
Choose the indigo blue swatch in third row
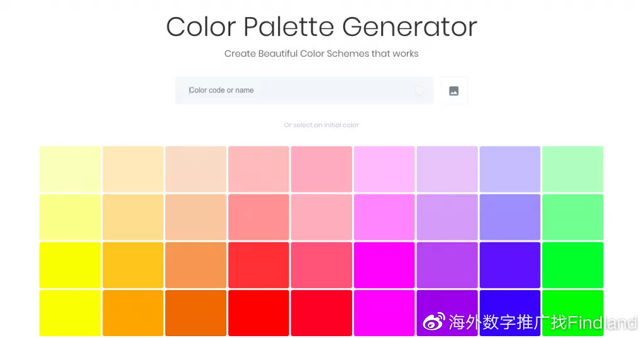click(509, 265)
